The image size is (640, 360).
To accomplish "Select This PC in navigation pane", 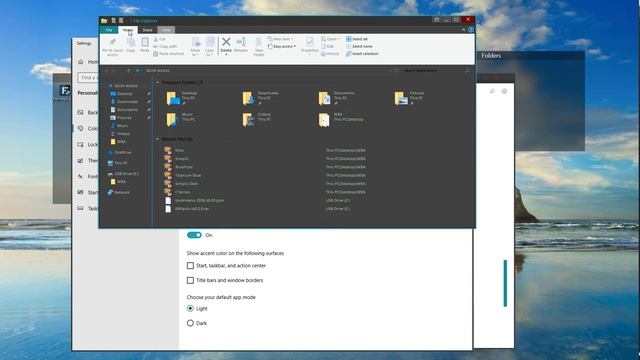I will pyautogui.click(x=118, y=163).
